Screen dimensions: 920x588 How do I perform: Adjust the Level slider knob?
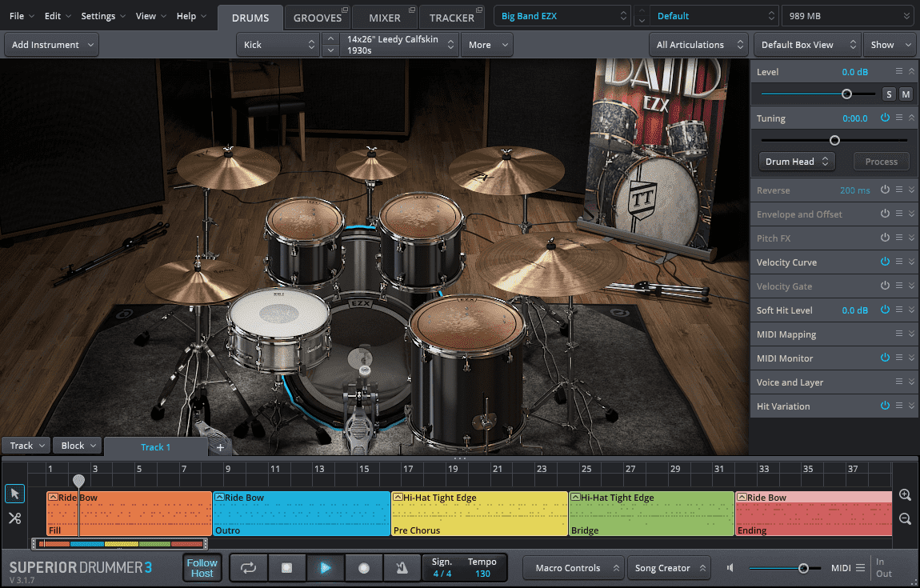[846, 94]
